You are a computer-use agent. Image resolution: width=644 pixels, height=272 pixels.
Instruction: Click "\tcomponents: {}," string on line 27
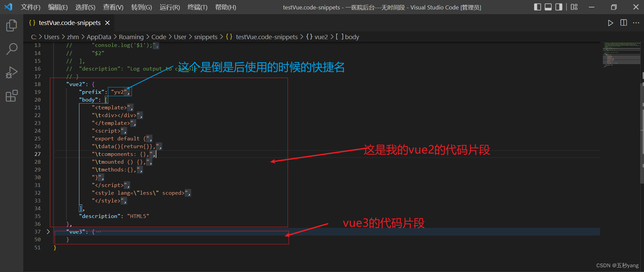pyautogui.click(x=122, y=154)
